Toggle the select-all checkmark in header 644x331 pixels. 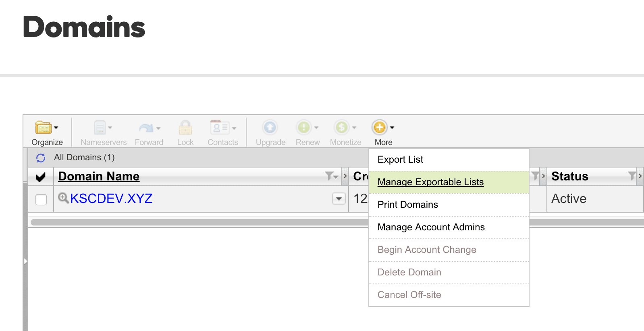click(41, 177)
